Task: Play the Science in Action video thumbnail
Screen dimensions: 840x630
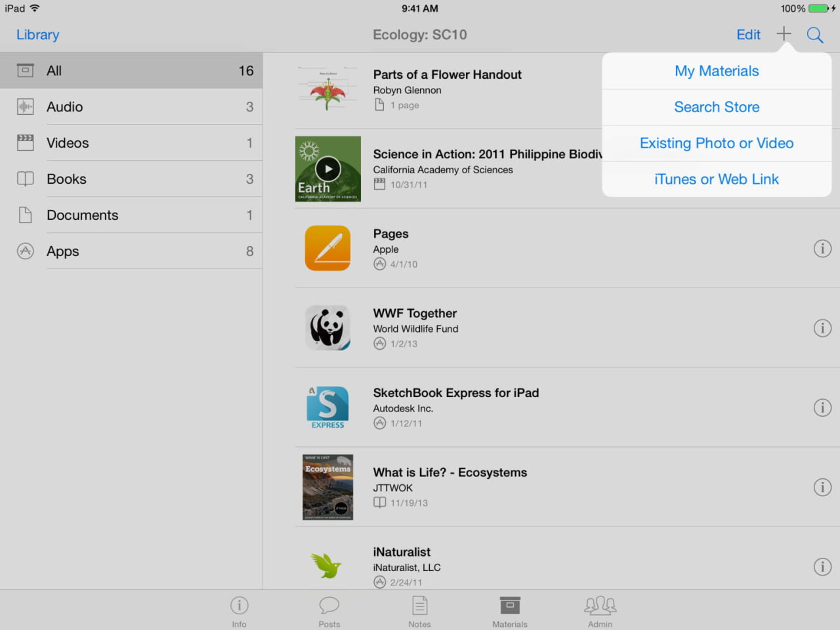Action: (x=328, y=169)
